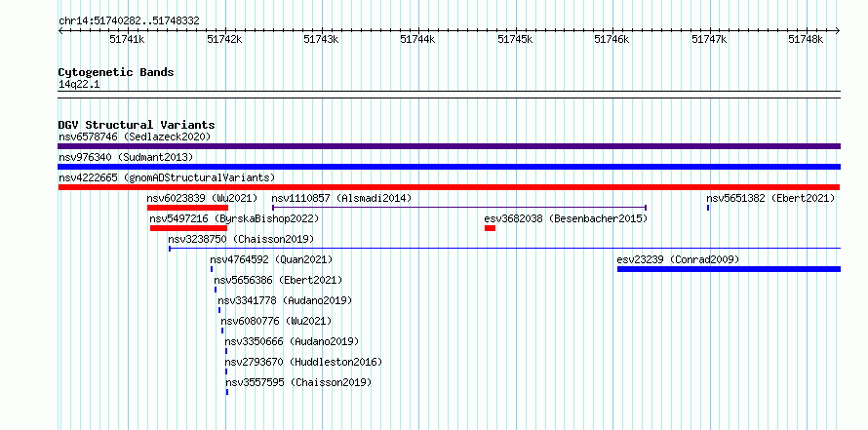Viewport: 868px width, 430px height.
Task: Click the 51744k ruler tick label
Action: point(418,39)
